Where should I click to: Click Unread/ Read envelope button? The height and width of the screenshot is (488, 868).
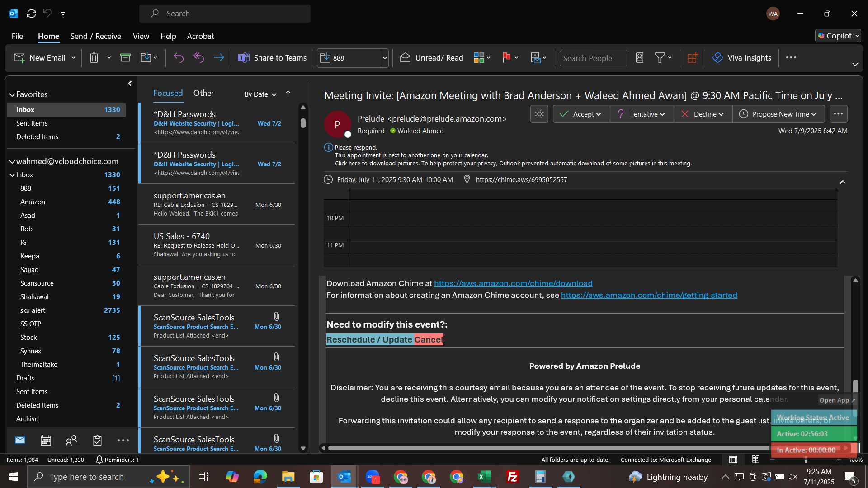point(432,58)
